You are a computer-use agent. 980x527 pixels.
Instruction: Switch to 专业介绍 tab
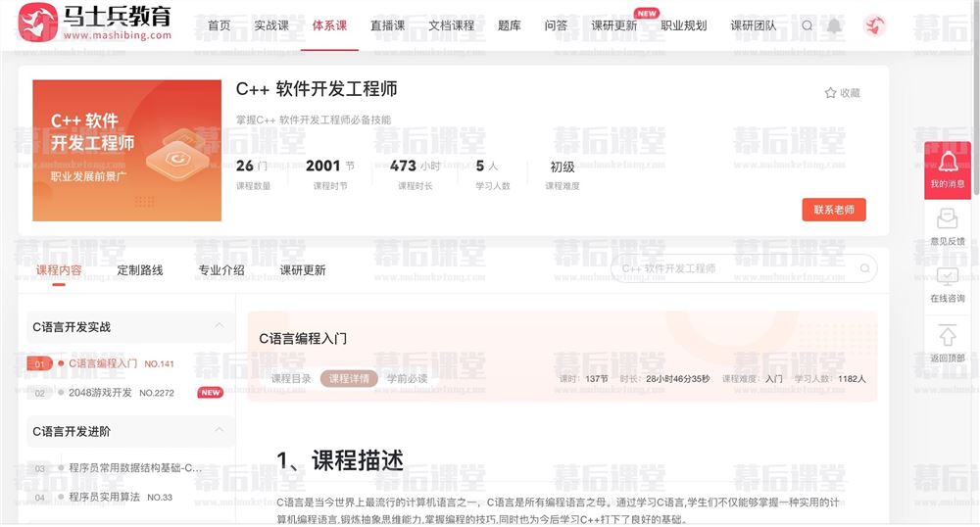pyautogui.click(x=221, y=270)
